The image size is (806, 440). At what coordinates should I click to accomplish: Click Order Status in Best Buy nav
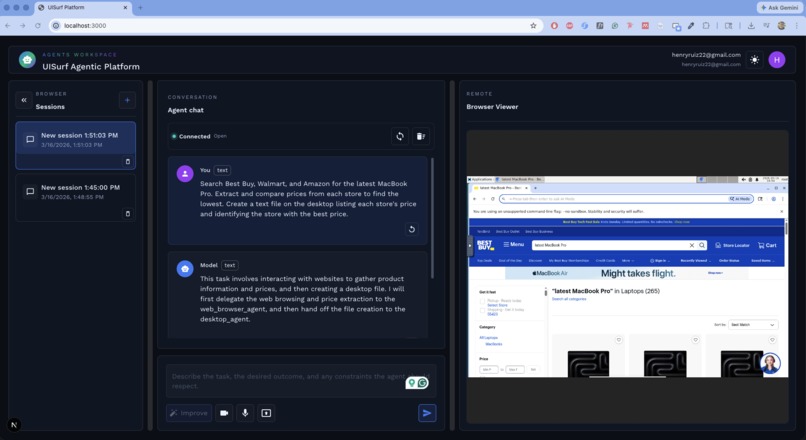[729, 261]
